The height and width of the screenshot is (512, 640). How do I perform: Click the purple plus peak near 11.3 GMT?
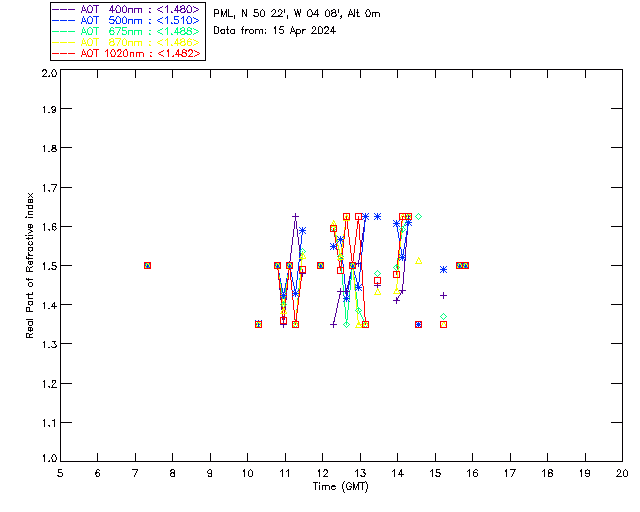[296, 216]
